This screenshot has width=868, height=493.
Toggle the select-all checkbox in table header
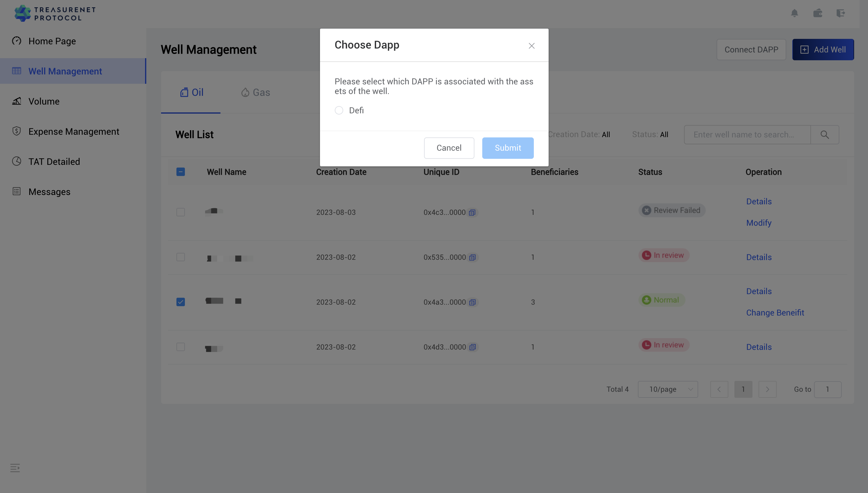click(181, 172)
